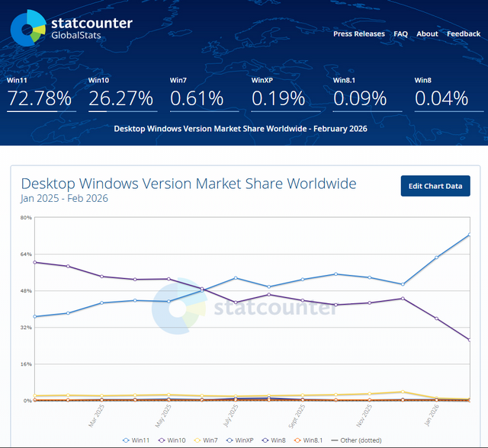Image resolution: width=488 pixels, height=448 pixels.
Task: Click the Win10 data point at May 2025
Action: pos(169,279)
